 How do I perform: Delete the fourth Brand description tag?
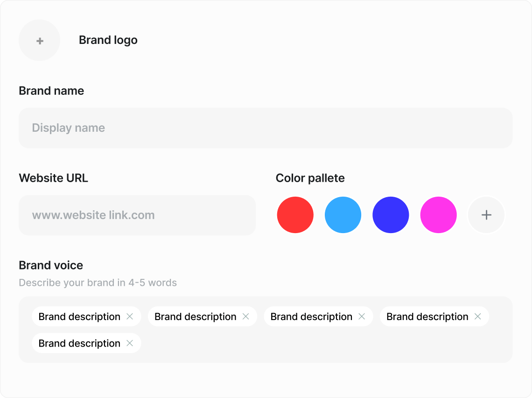point(478,317)
